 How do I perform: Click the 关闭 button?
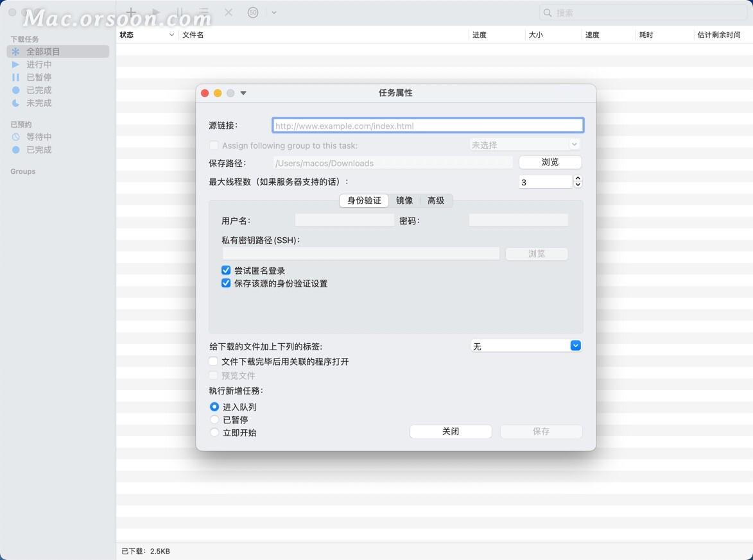coord(451,432)
